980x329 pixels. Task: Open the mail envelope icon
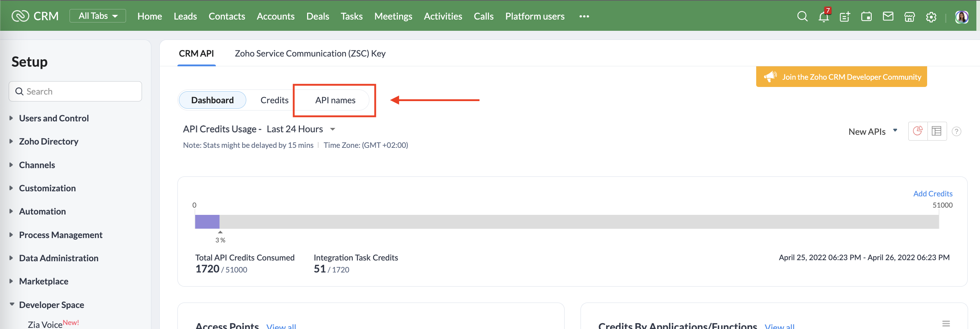click(x=888, y=16)
